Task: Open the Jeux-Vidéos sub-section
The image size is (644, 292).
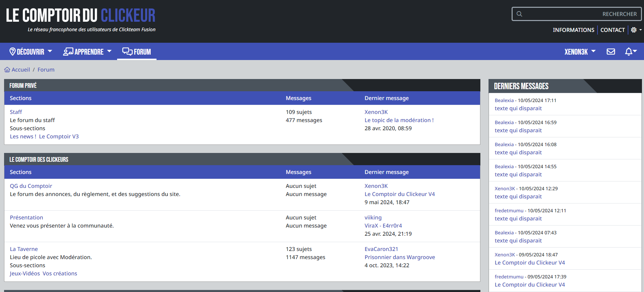Action: (25, 273)
